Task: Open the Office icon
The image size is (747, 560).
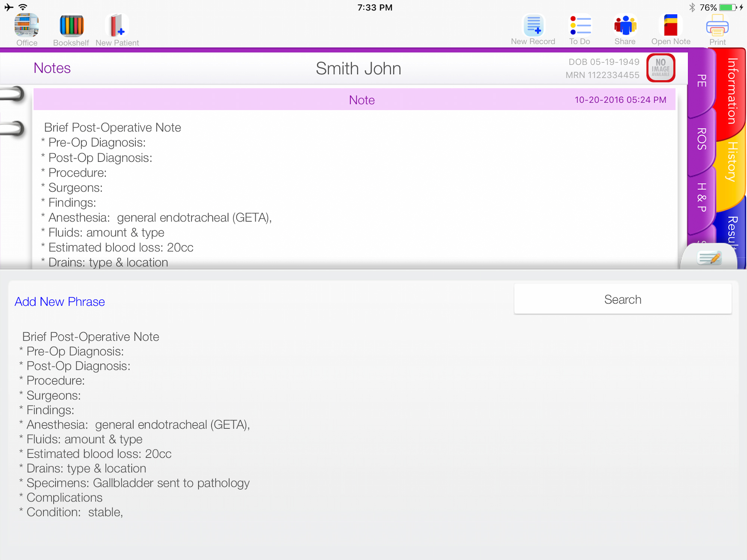Action: [x=27, y=26]
